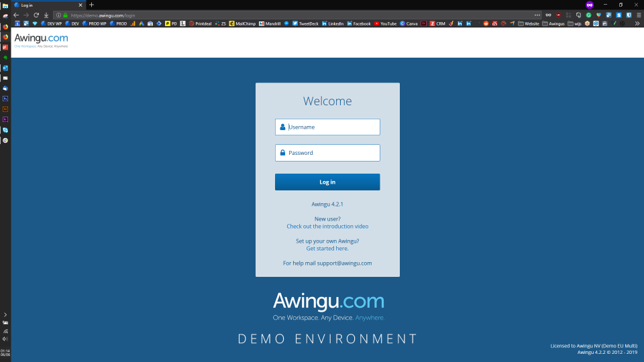Close the 'Log in' tab

80,5
